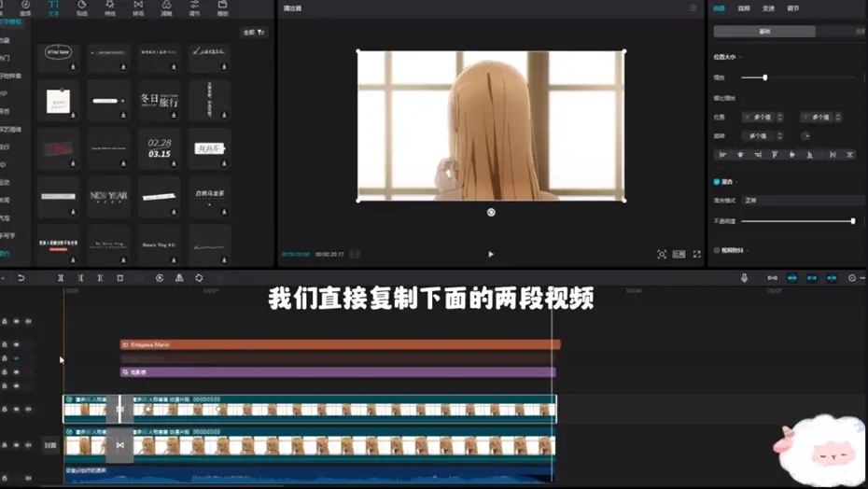Click the 缩放 scale slider
The height and width of the screenshot is (489, 868).
tap(798, 77)
